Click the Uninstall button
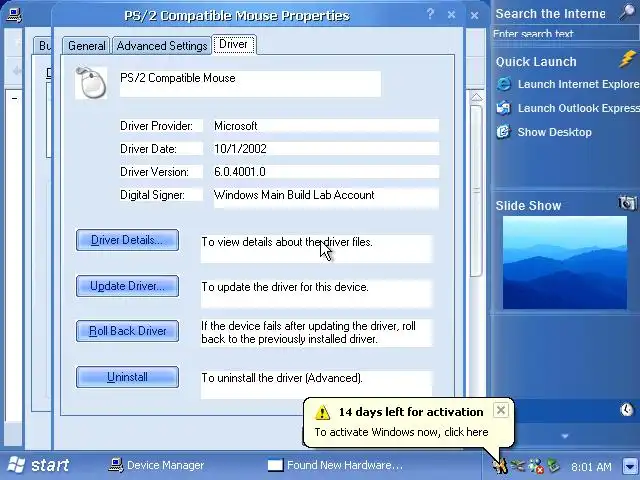640x480 pixels. [x=127, y=377]
